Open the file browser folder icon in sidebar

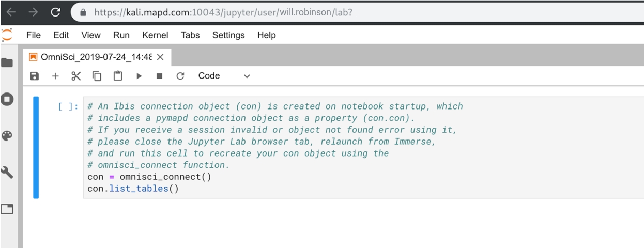[7, 63]
